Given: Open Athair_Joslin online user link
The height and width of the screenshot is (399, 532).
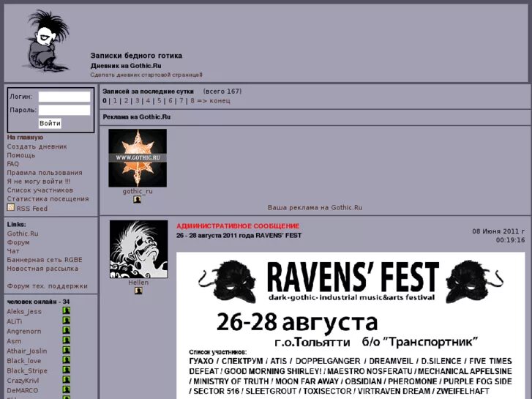Looking at the screenshot, I should coord(27,351).
